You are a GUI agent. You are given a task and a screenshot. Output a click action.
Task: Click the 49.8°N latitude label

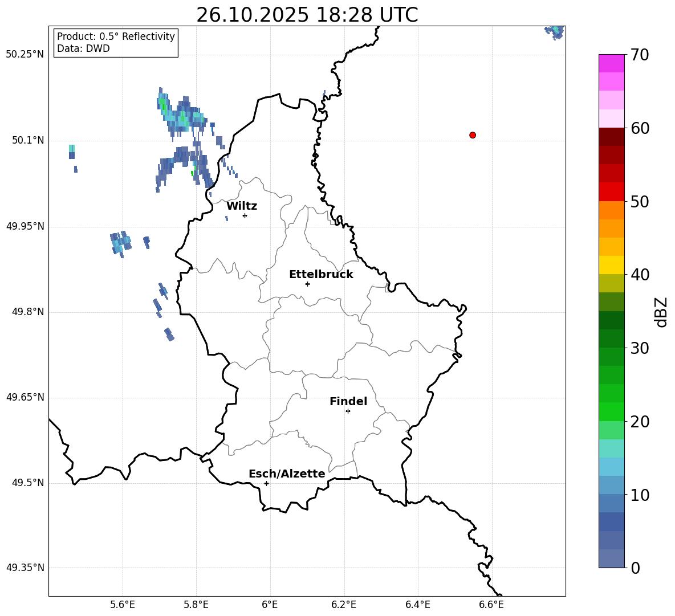pyautogui.click(x=28, y=312)
